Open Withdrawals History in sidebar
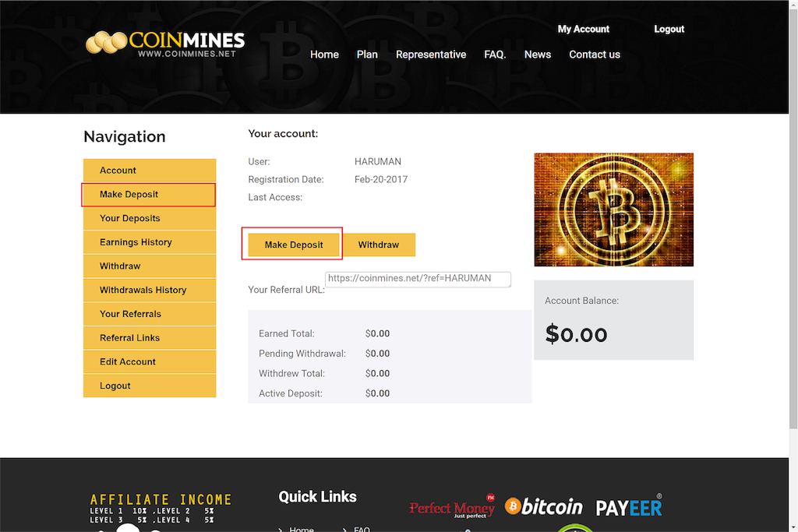This screenshot has width=798, height=532. coord(150,290)
